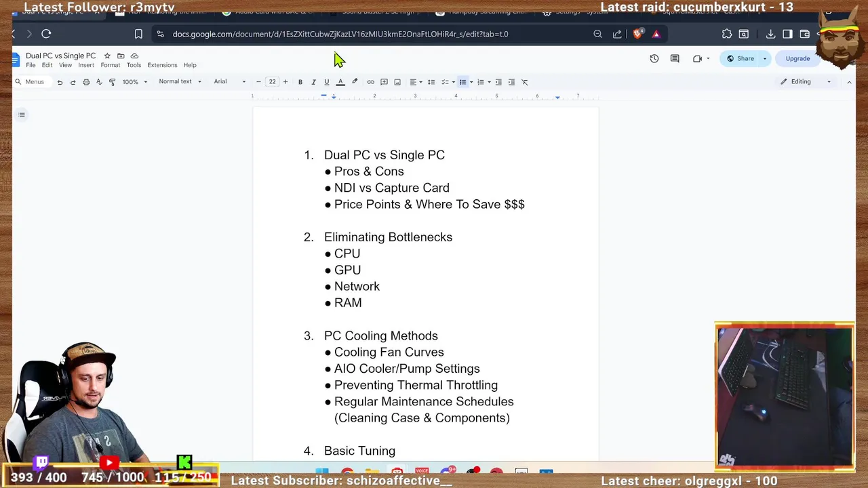Expand bulleted list style options
This screenshot has height=488, width=868.
(x=471, y=82)
